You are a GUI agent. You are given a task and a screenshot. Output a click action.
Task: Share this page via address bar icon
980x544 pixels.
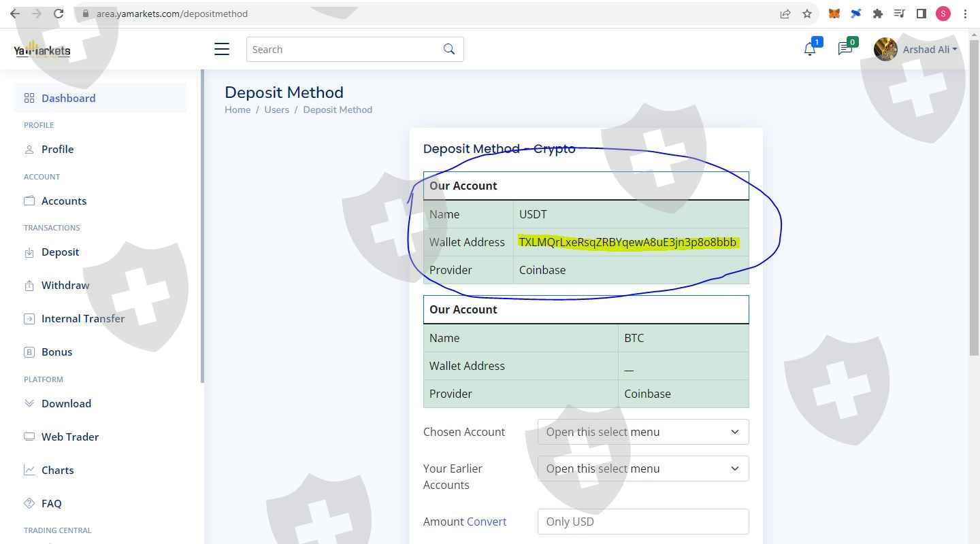click(x=785, y=14)
